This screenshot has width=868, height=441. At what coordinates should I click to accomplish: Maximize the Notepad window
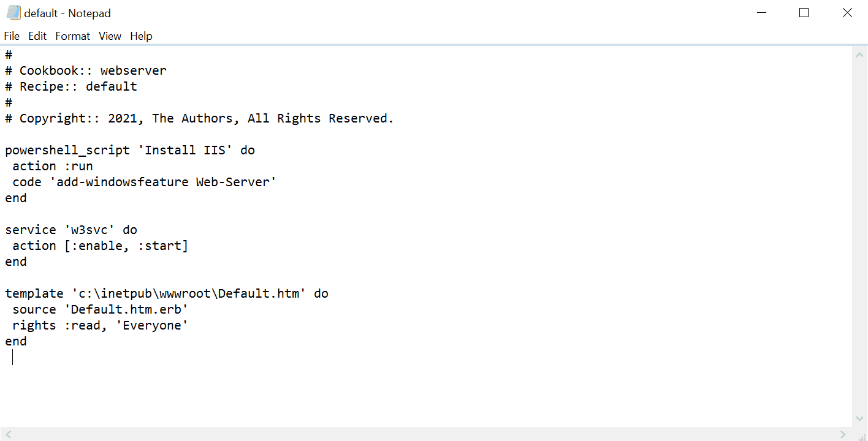[x=804, y=13]
